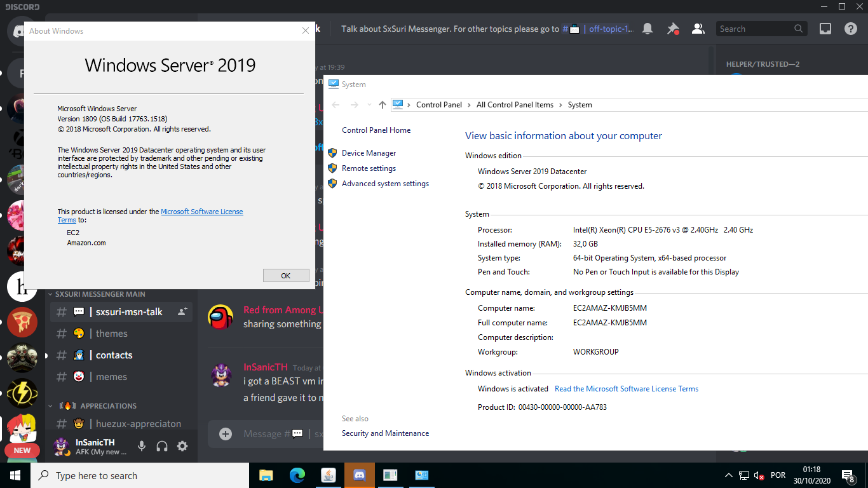868x488 pixels.
Task: Open Discord User Settings gear
Action: tap(182, 446)
